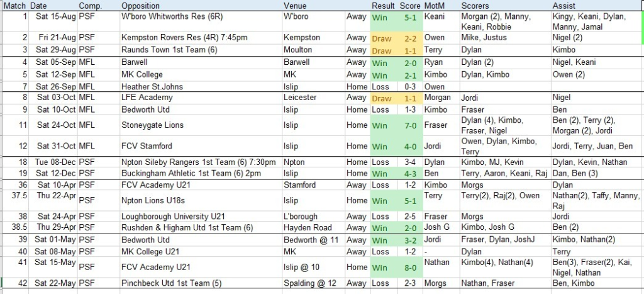Select the "Venue" column header
The height and width of the screenshot is (294, 644).
click(296, 6)
